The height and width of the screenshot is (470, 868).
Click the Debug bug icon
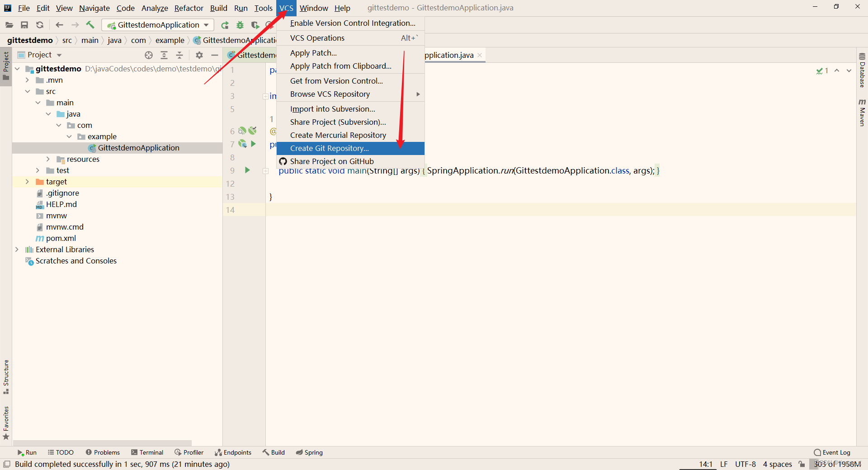[x=240, y=25]
